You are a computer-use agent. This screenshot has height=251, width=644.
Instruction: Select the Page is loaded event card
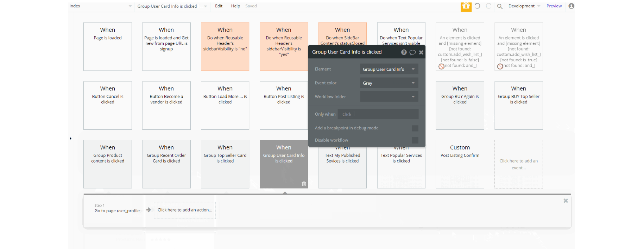pos(108,47)
